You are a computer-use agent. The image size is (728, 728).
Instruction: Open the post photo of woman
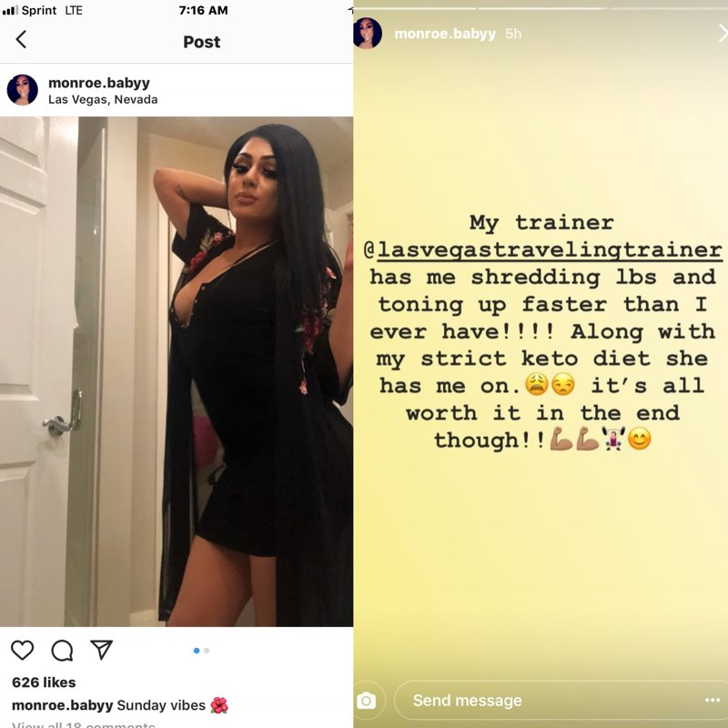[x=177, y=371]
